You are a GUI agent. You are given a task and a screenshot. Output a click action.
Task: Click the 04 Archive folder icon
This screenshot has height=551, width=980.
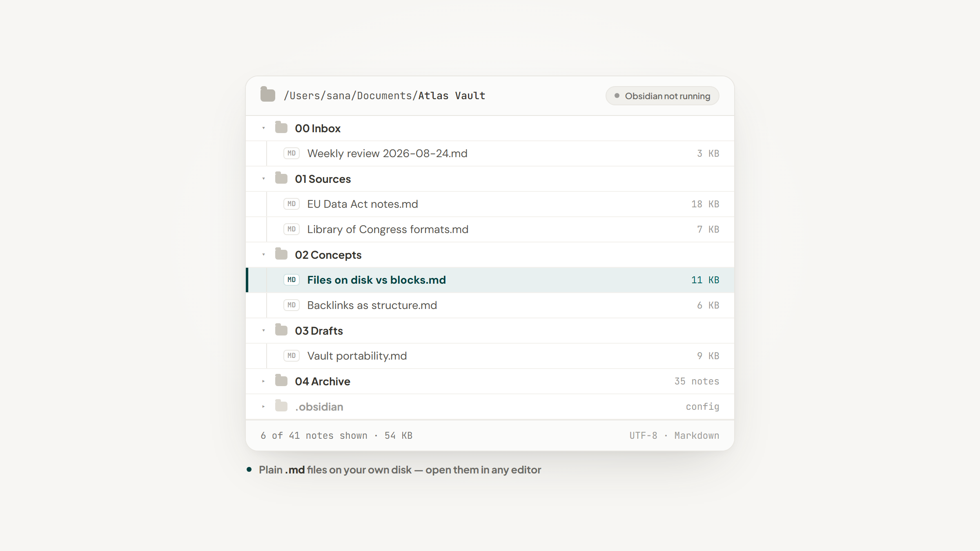point(281,380)
